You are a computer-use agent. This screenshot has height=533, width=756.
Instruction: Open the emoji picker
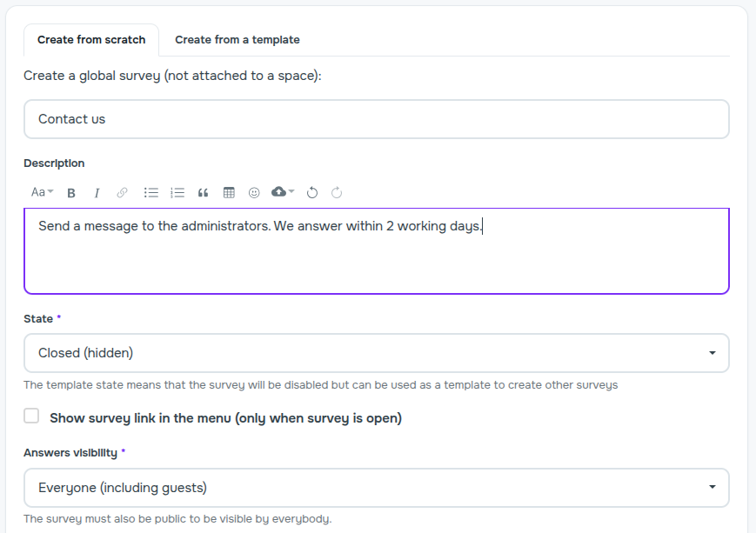254,193
